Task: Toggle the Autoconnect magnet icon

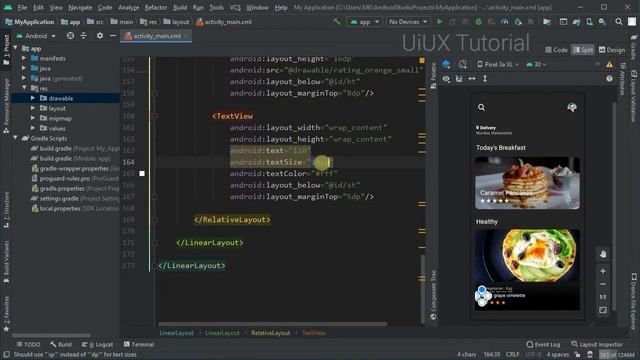Action: pyautogui.click(x=459, y=78)
